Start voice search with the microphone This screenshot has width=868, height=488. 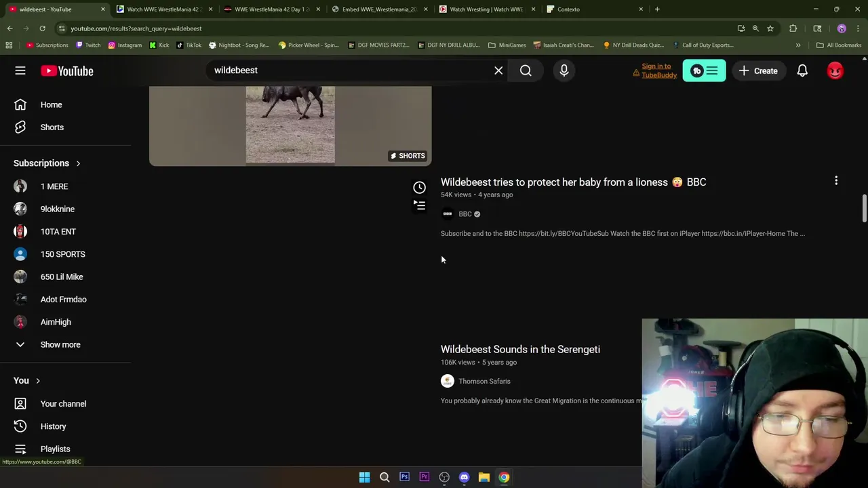coord(564,70)
